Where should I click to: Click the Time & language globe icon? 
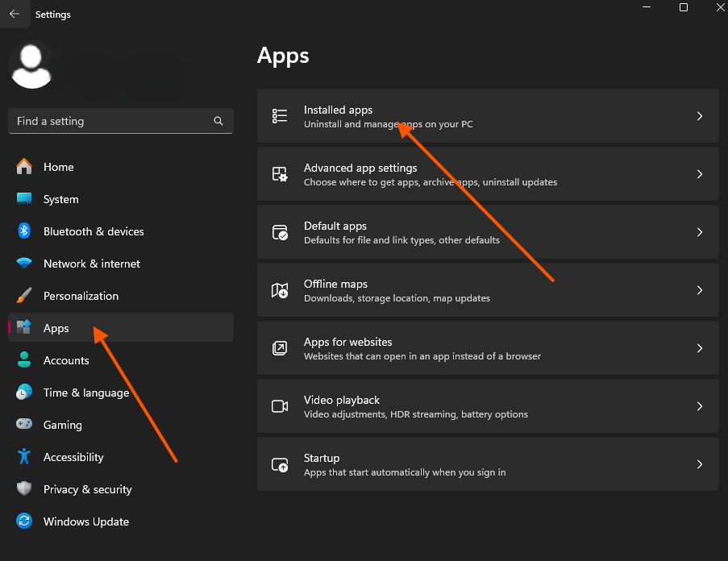[24, 392]
